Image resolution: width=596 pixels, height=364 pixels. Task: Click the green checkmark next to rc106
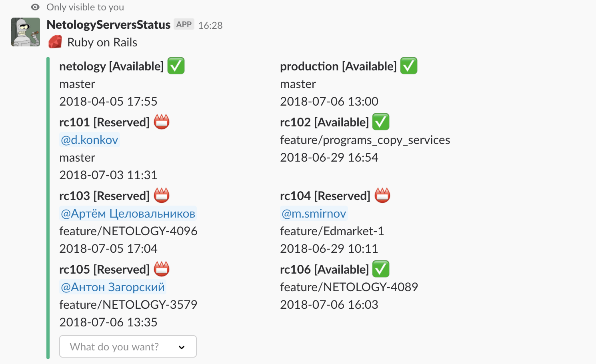tap(381, 269)
